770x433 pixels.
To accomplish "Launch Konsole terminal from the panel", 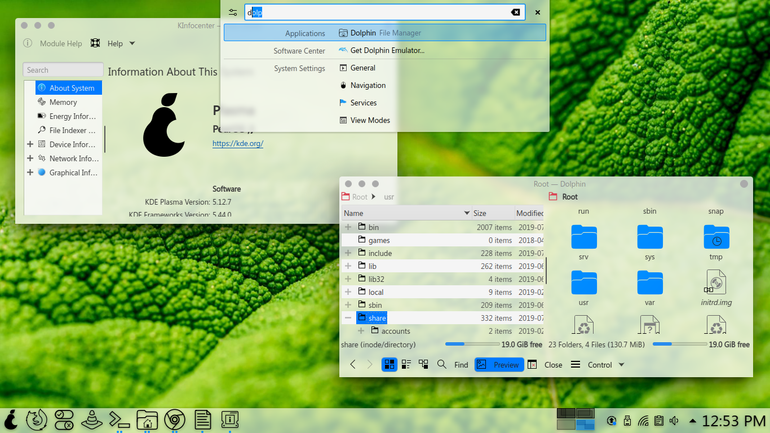I will (x=119, y=420).
